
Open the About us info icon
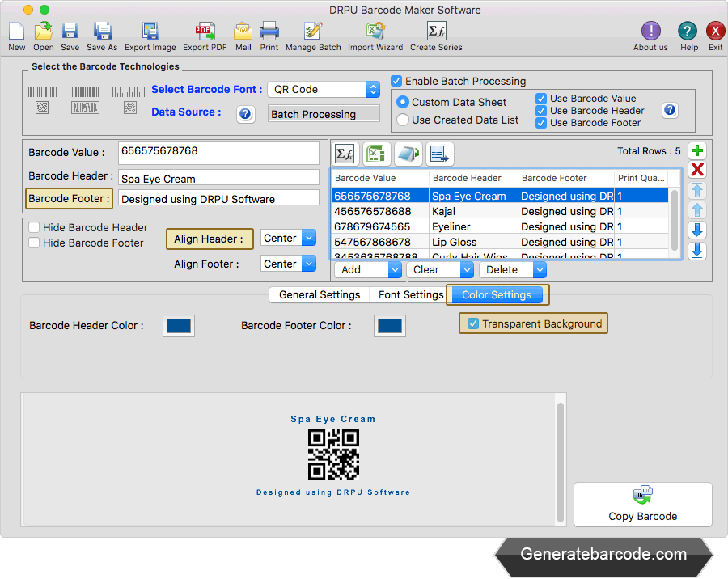click(651, 31)
